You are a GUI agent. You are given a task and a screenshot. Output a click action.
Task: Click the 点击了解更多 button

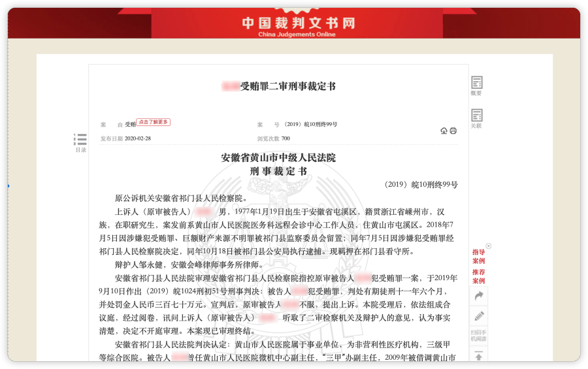154,122
